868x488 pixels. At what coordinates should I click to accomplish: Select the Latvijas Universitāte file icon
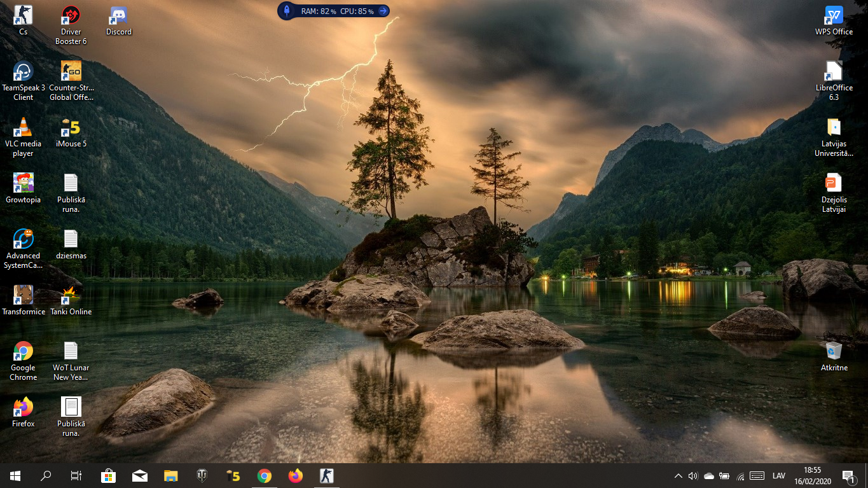[834, 137]
